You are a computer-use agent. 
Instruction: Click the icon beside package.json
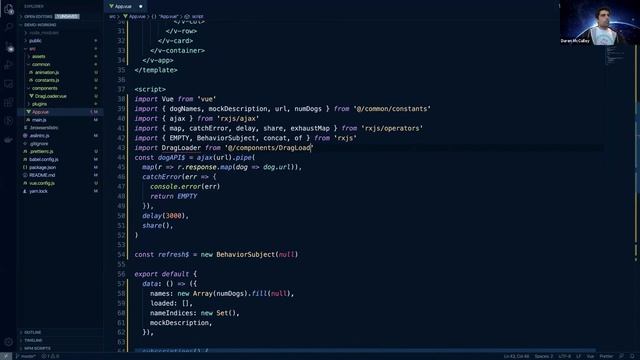click(25, 167)
